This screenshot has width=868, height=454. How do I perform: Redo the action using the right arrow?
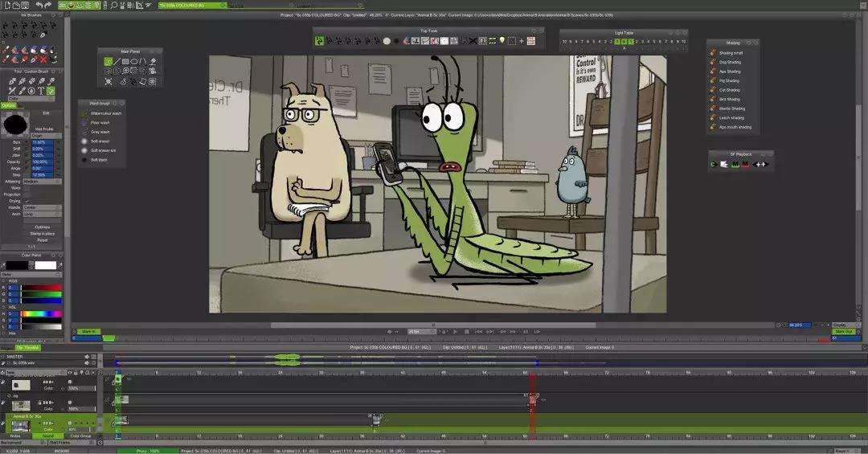click(47, 5)
